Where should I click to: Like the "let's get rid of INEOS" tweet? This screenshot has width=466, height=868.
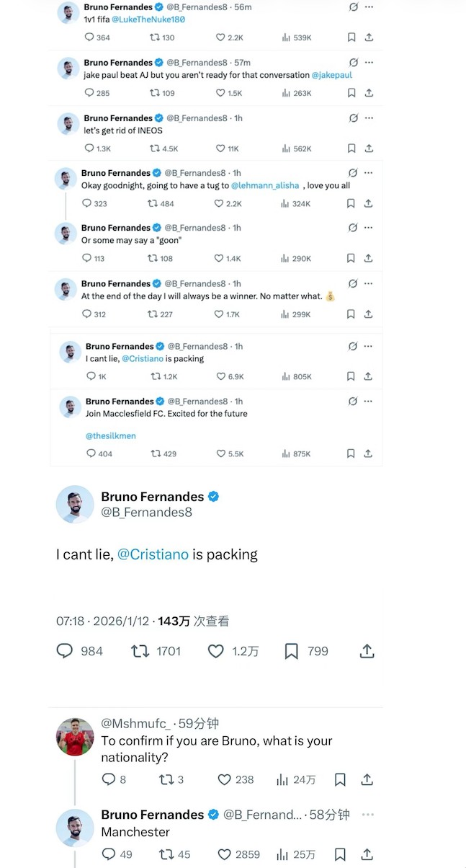click(x=221, y=149)
